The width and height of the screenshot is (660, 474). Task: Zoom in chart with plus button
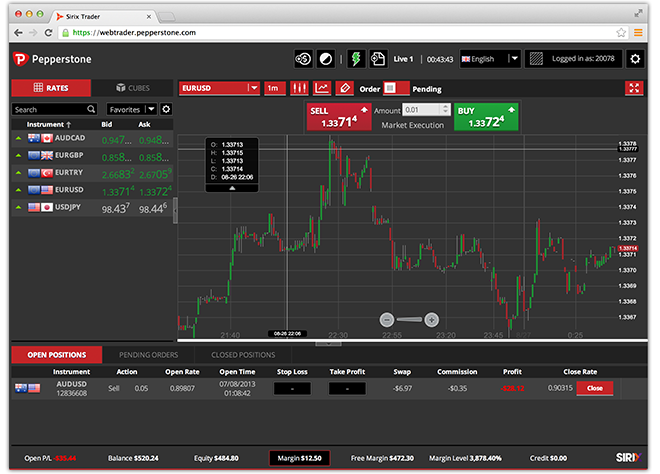coord(431,319)
